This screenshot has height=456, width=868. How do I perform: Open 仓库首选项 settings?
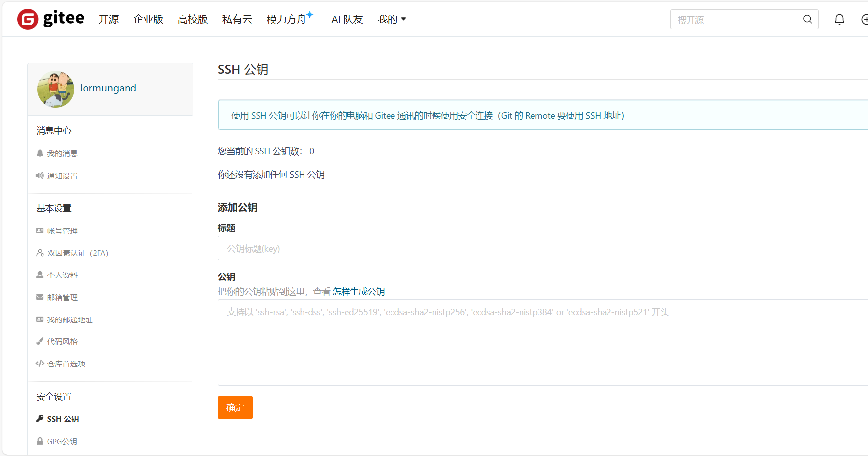[66, 364]
